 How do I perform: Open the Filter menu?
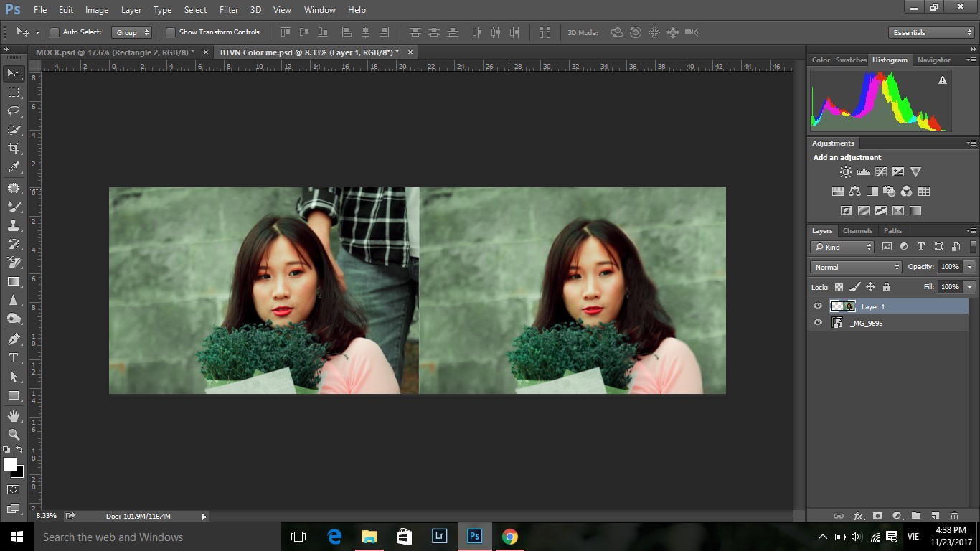click(x=229, y=10)
